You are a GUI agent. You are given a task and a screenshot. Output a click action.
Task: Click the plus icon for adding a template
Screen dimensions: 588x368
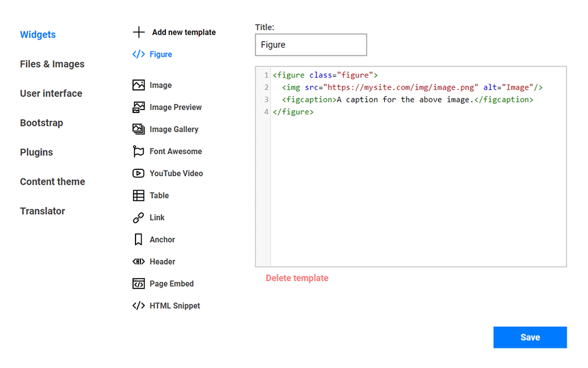point(139,32)
